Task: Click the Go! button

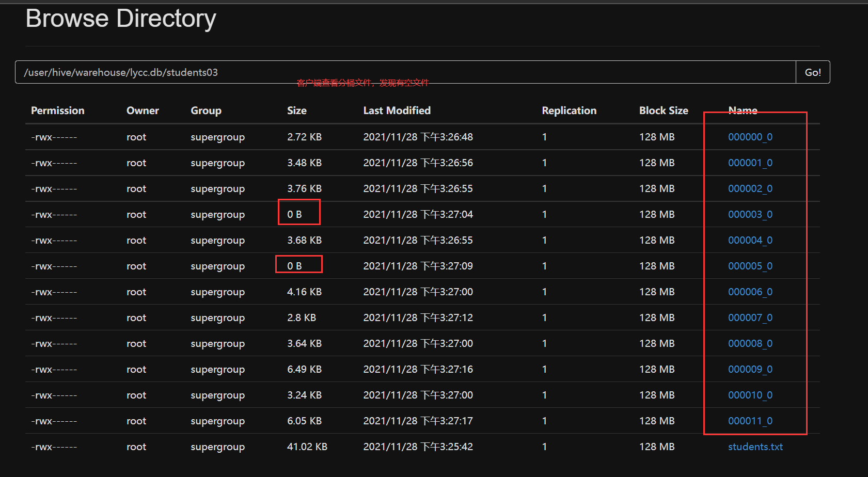Action: (x=813, y=72)
